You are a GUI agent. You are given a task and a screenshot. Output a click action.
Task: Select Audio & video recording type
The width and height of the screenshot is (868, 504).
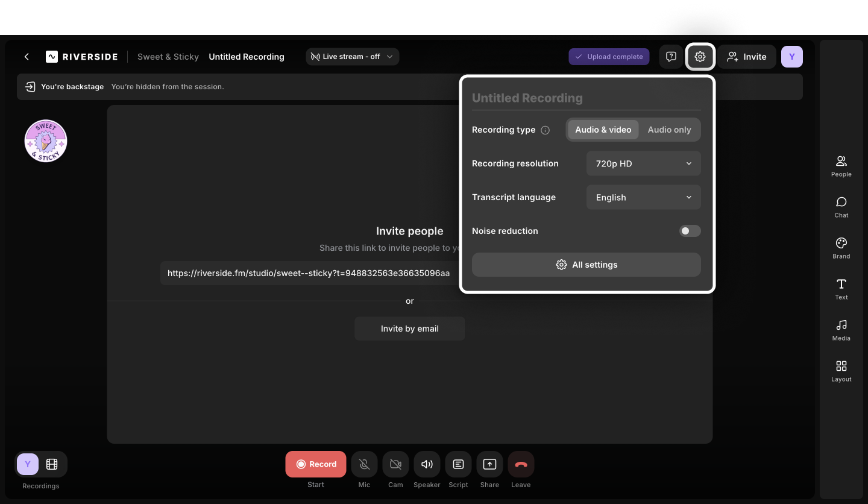603,130
